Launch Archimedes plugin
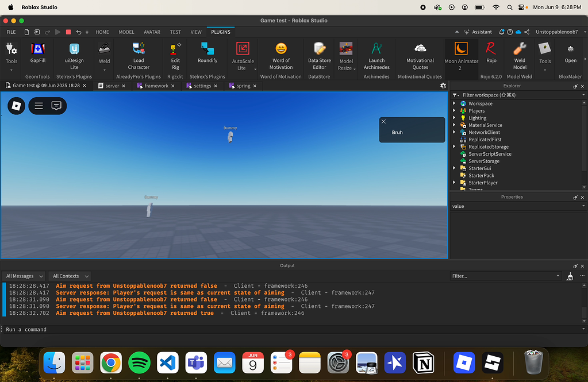 (376, 56)
